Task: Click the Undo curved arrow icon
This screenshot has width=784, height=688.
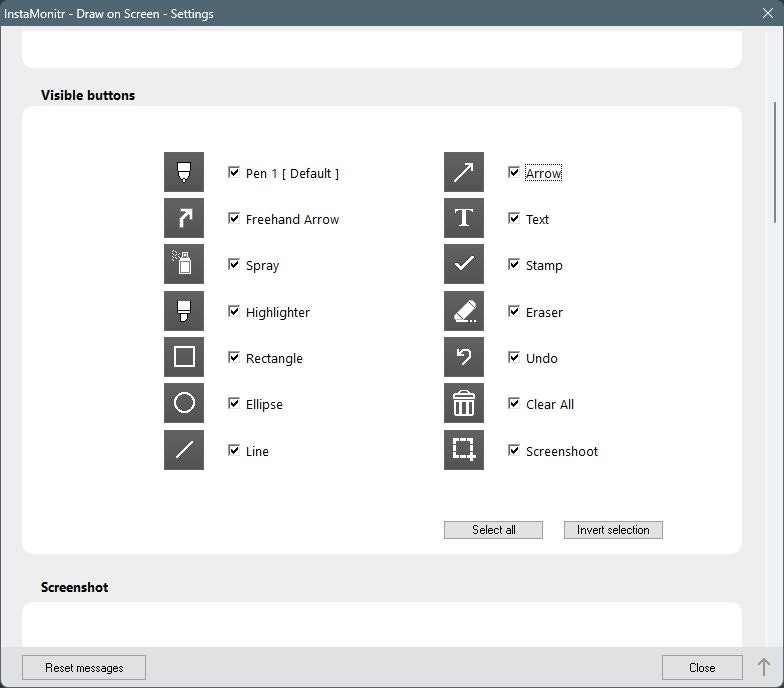Action: point(464,357)
